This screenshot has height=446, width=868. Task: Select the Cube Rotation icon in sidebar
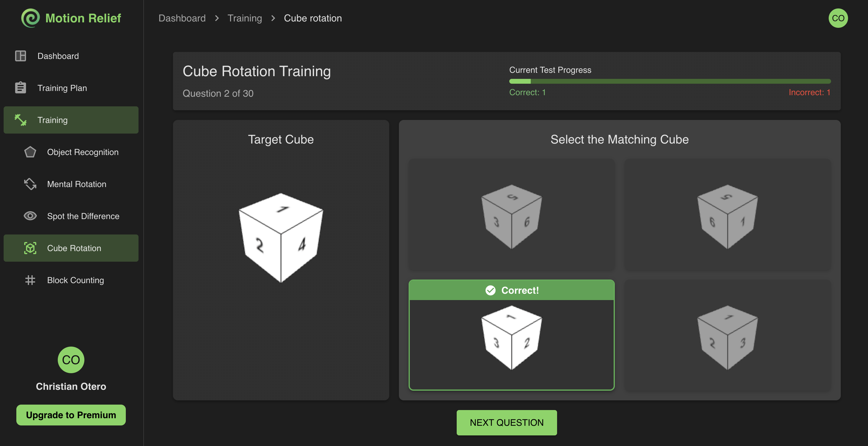tap(30, 248)
